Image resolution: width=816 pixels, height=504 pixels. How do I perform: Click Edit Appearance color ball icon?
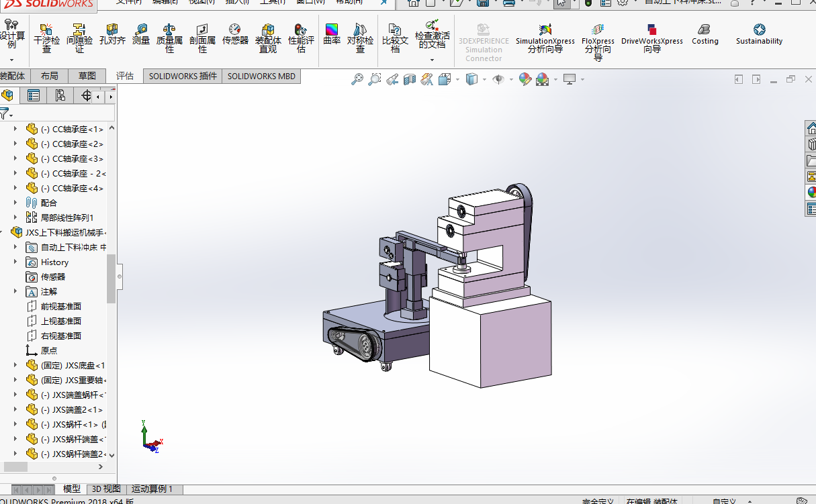click(525, 79)
